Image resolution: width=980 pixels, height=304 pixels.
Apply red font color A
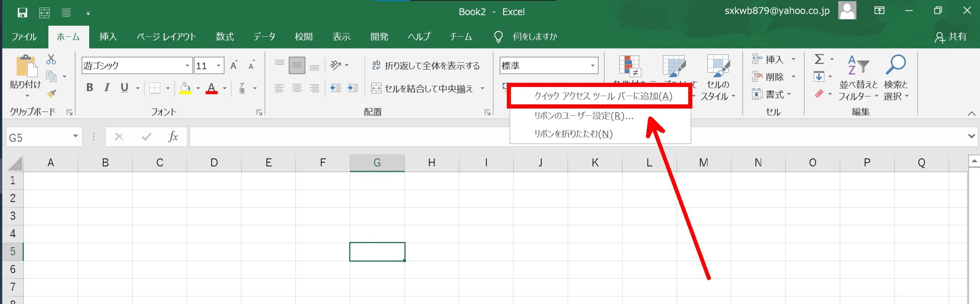click(x=212, y=88)
